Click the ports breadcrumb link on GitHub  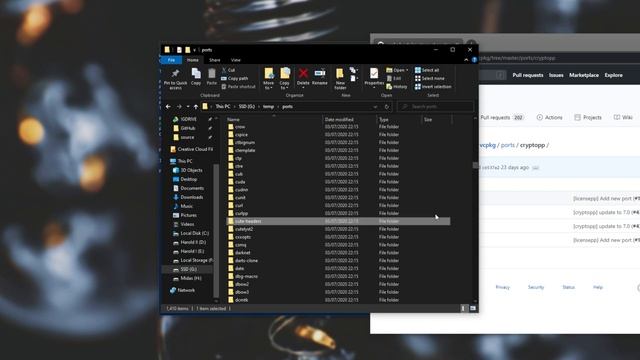pyautogui.click(x=507, y=145)
